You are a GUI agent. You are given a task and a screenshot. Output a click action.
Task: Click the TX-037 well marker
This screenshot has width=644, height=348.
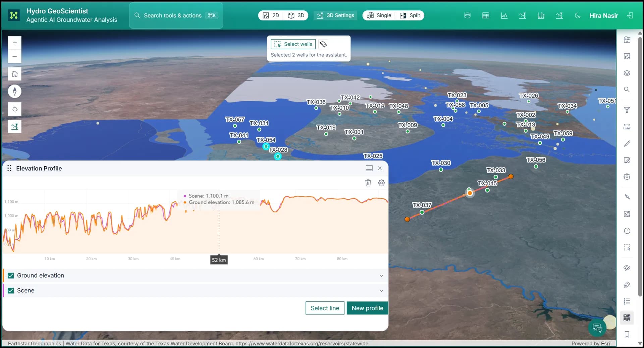422,212
